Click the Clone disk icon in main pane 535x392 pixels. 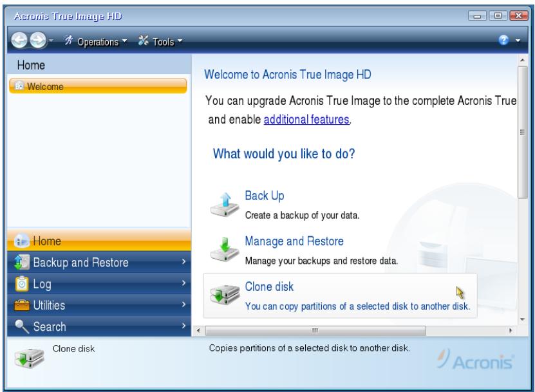(x=225, y=295)
